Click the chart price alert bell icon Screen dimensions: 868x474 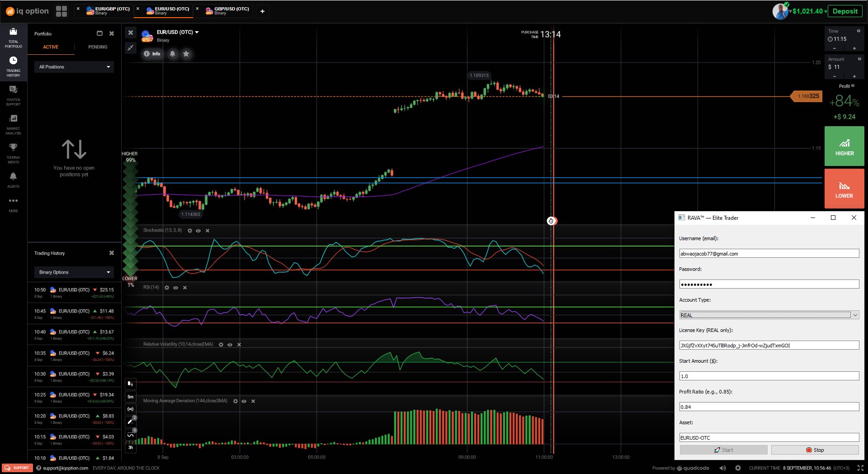pos(172,54)
